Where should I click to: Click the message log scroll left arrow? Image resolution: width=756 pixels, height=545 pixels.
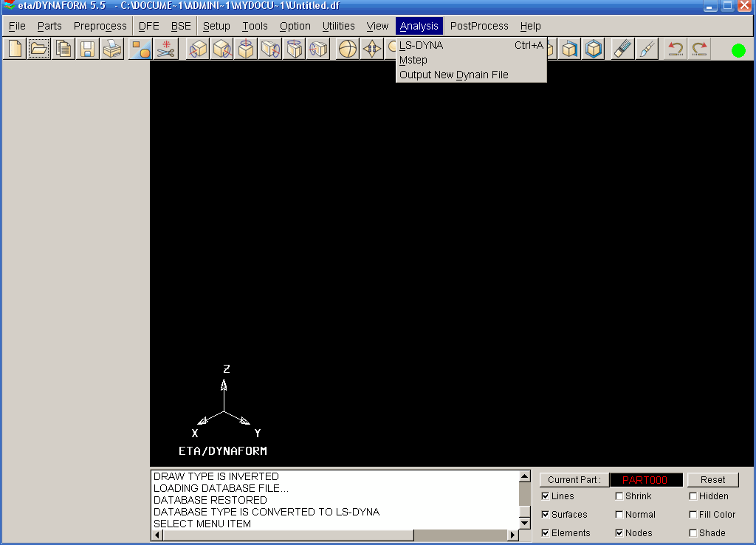(157, 535)
